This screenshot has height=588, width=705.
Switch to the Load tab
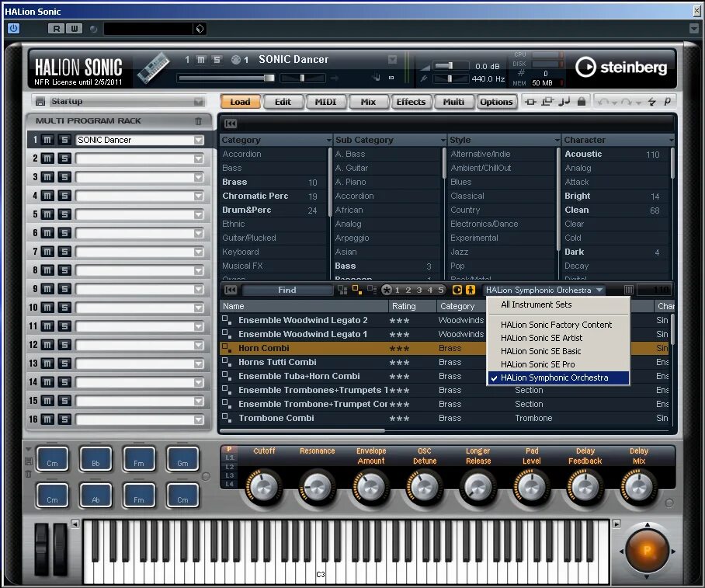(x=240, y=102)
